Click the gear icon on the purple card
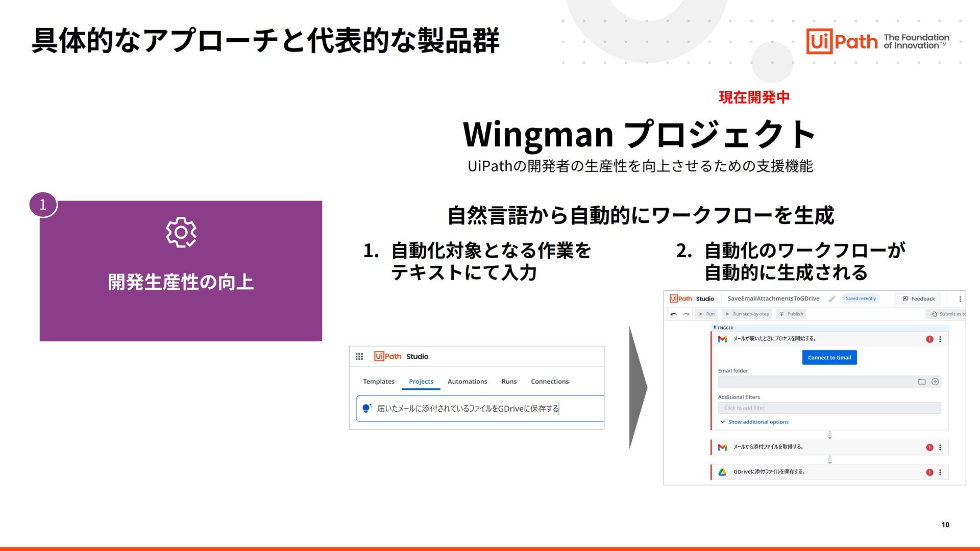This screenshot has height=551, width=980. (181, 233)
